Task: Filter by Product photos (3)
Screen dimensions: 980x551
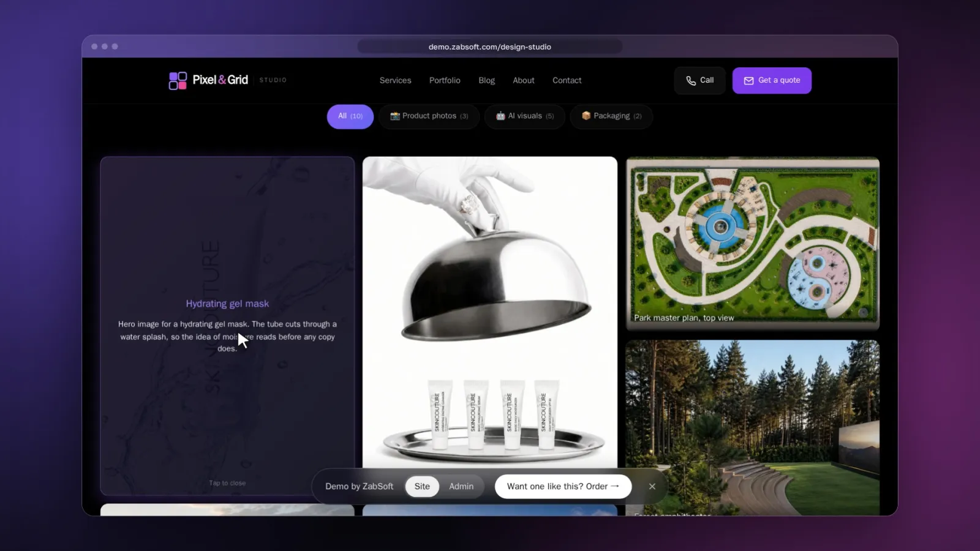Action: tap(429, 116)
